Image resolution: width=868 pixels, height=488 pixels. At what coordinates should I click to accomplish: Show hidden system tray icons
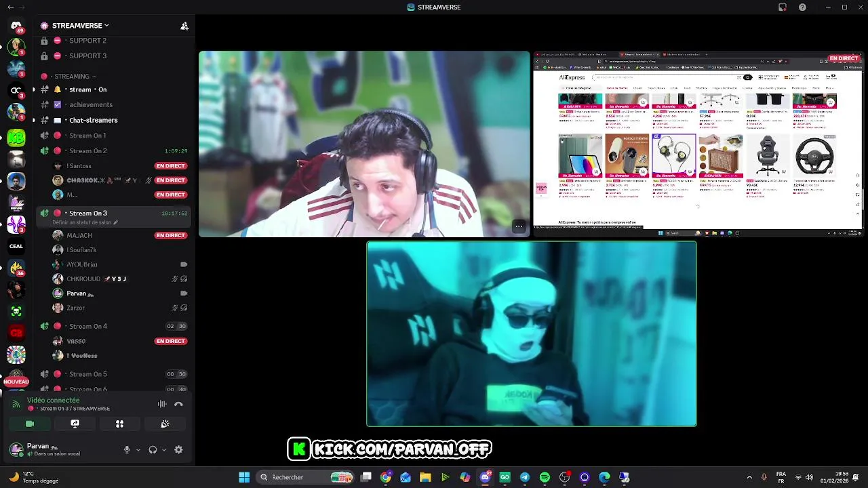point(749,477)
